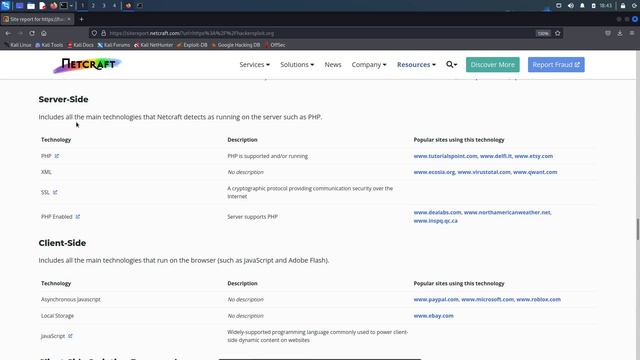Open the external link icon next to SSL
The image size is (640, 360).
click(55, 192)
